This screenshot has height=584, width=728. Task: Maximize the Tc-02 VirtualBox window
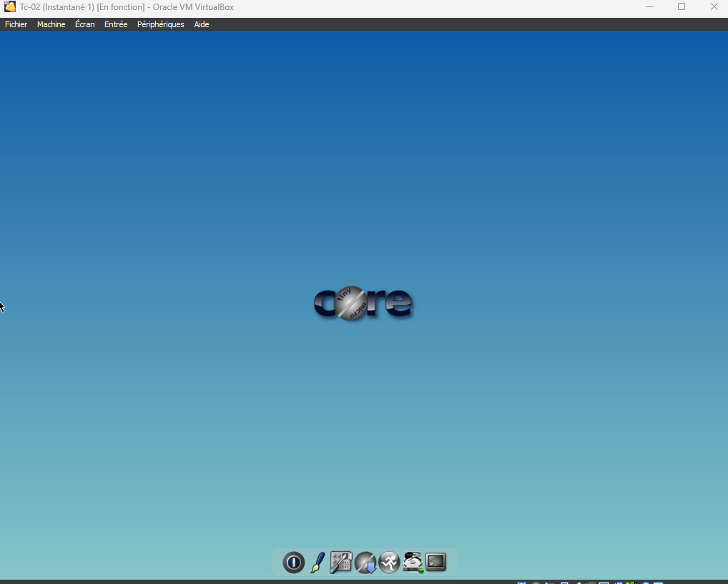click(682, 6)
